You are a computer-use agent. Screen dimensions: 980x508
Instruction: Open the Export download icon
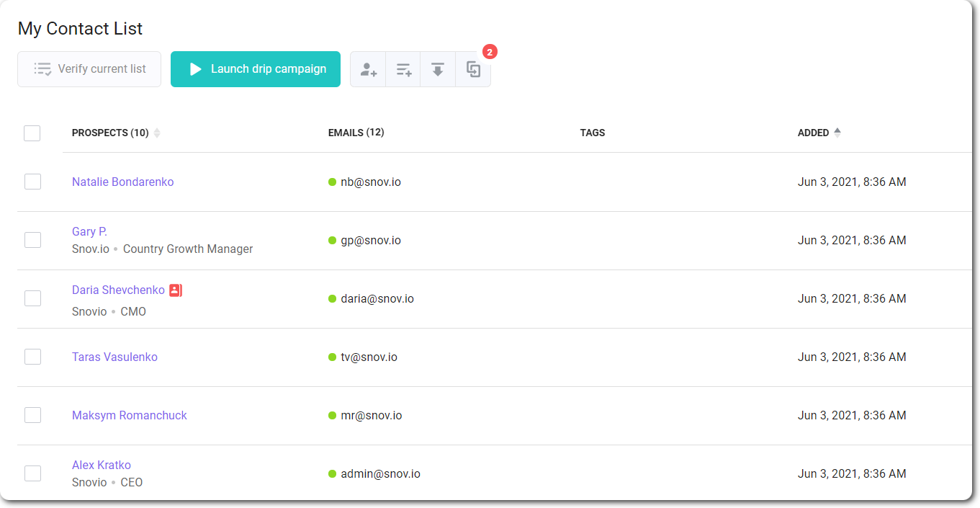click(438, 68)
